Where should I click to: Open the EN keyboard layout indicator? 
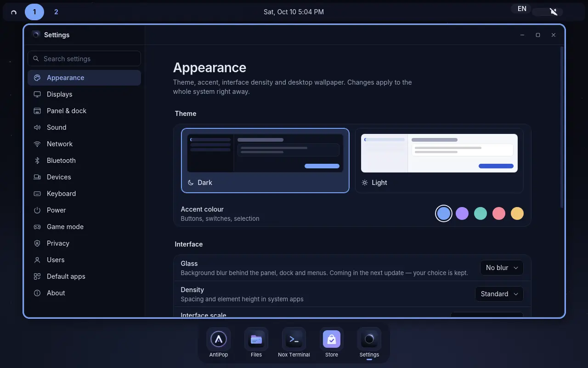[x=522, y=9]
